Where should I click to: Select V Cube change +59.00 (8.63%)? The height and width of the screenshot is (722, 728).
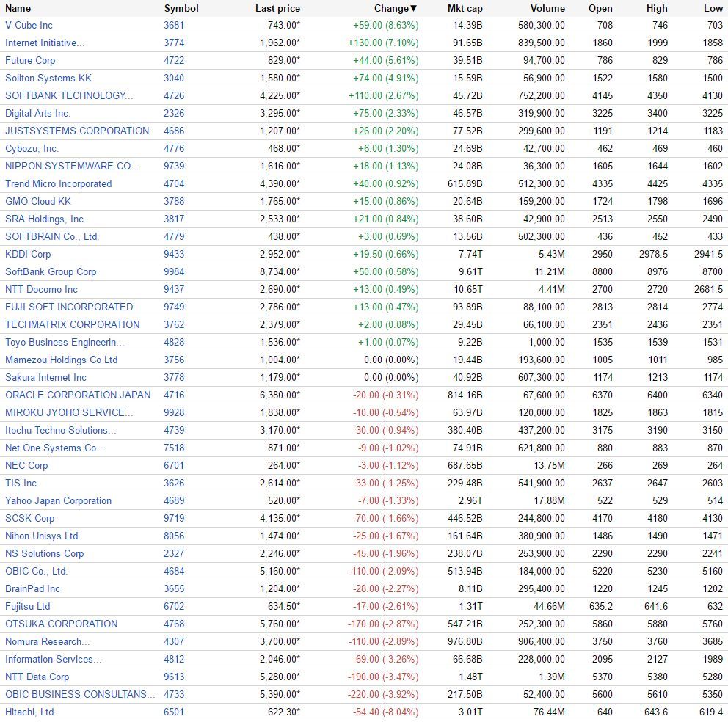point(386,26)
